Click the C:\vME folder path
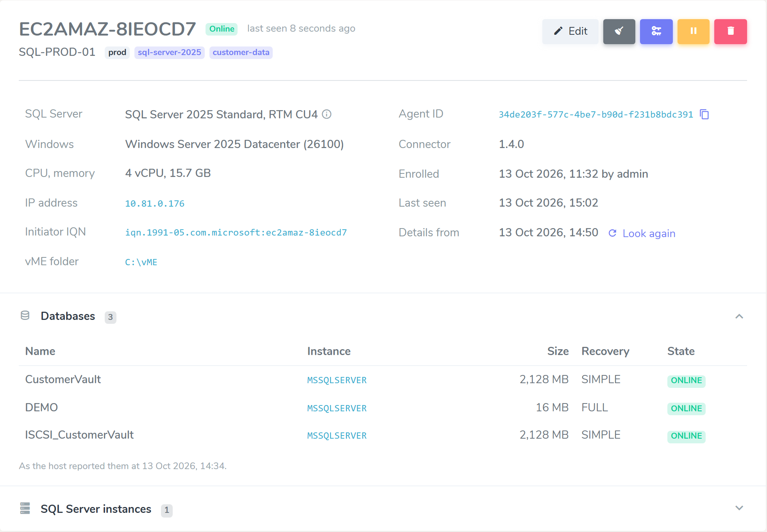Screen dimensions: 767x532 (141, 262)
